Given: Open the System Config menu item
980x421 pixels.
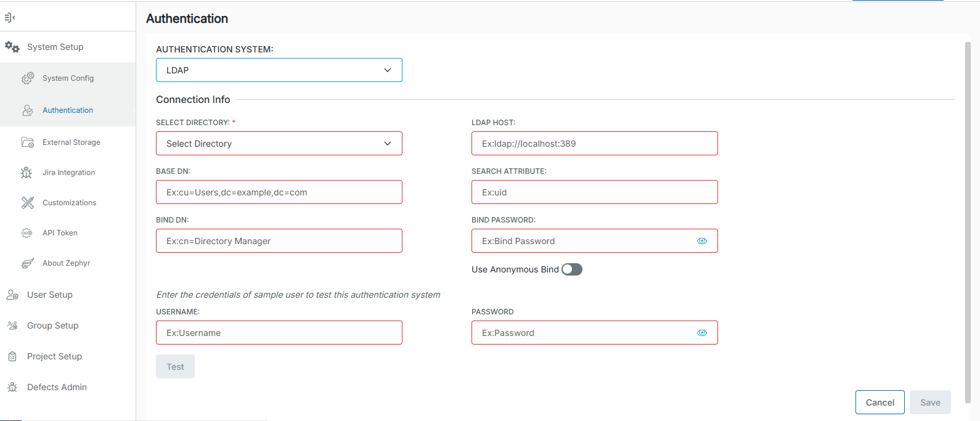Looking at the screenshot, I should [x=68, y=78].
